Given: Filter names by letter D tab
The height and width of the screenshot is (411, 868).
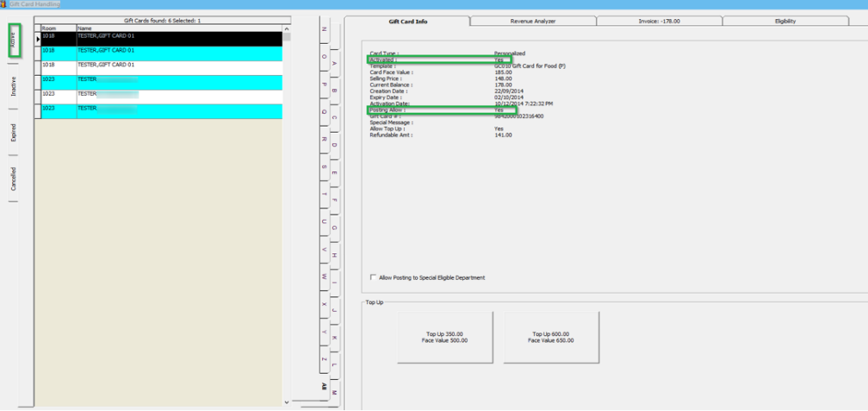Looking at the screenshot, I should [334, 145].
